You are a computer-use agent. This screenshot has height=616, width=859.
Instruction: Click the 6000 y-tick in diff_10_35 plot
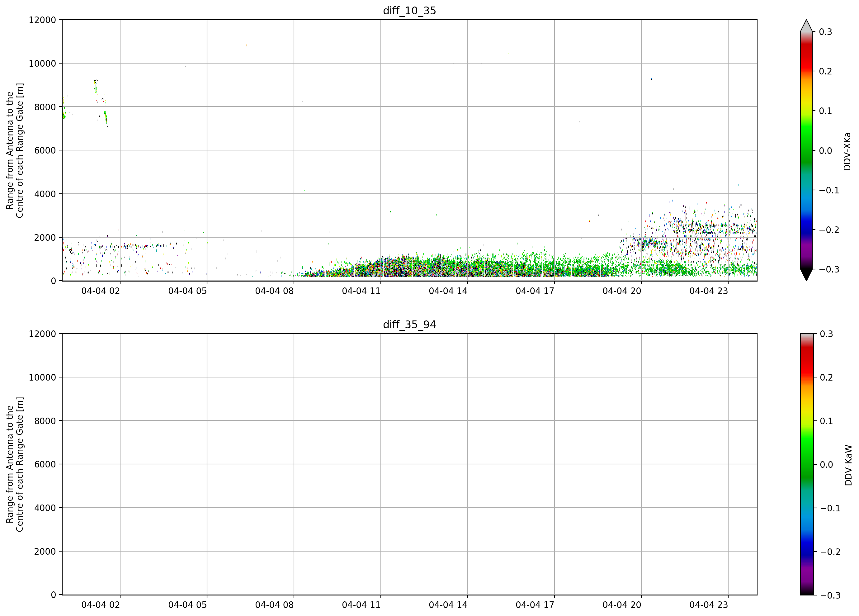45,150
